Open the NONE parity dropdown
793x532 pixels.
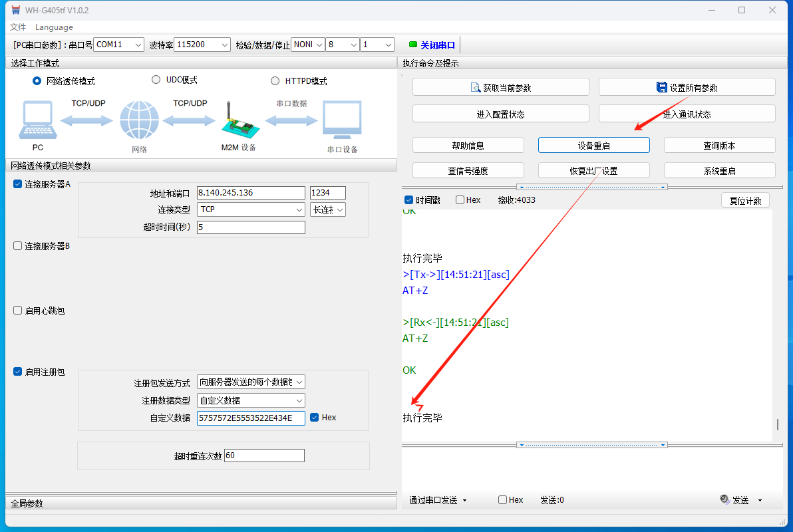pos(308,45)
